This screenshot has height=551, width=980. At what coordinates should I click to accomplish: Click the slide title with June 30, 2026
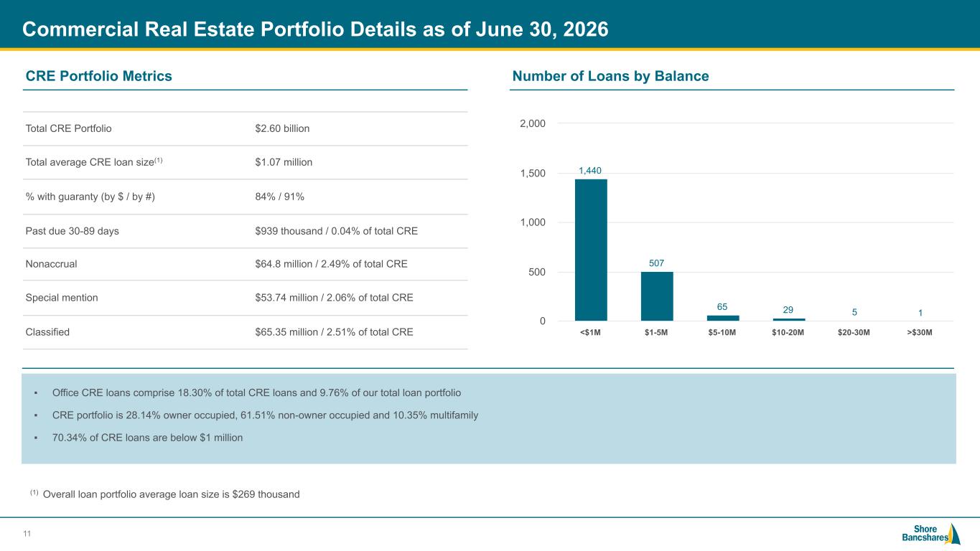coord(315,29)
